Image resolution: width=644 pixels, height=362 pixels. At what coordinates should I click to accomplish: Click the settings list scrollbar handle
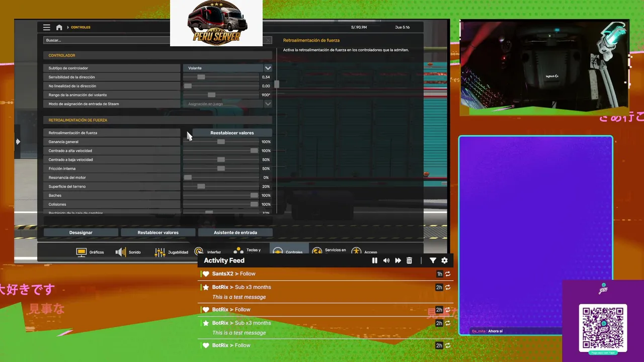tap(276, 84)
